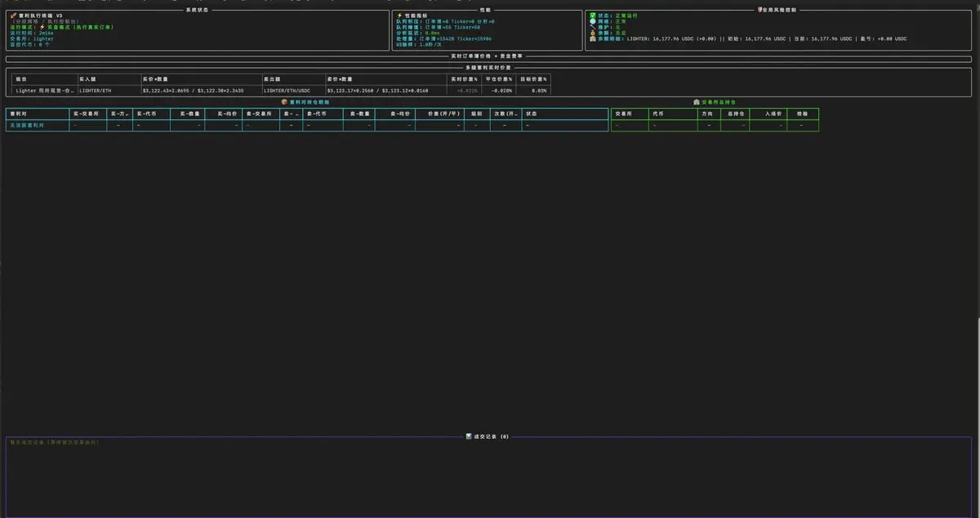
Task: Click the shield icon beside 全局风险控制
Action: tap(760, 10)
